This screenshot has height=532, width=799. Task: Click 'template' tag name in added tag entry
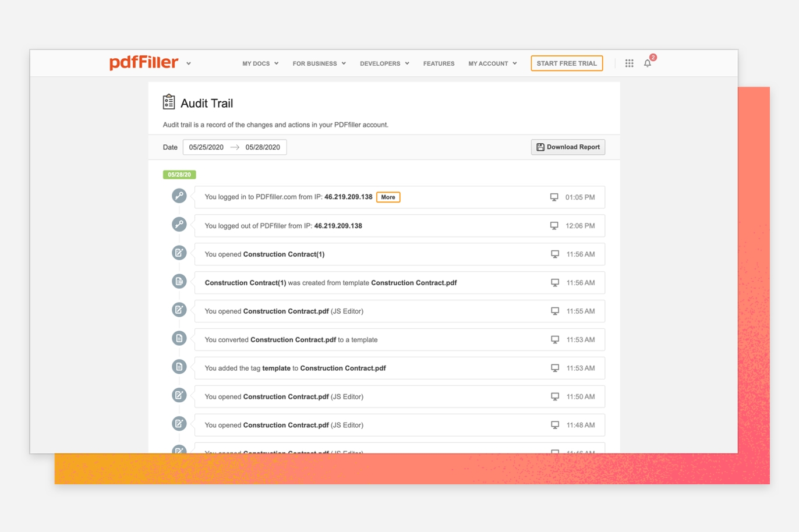(277, 368)
